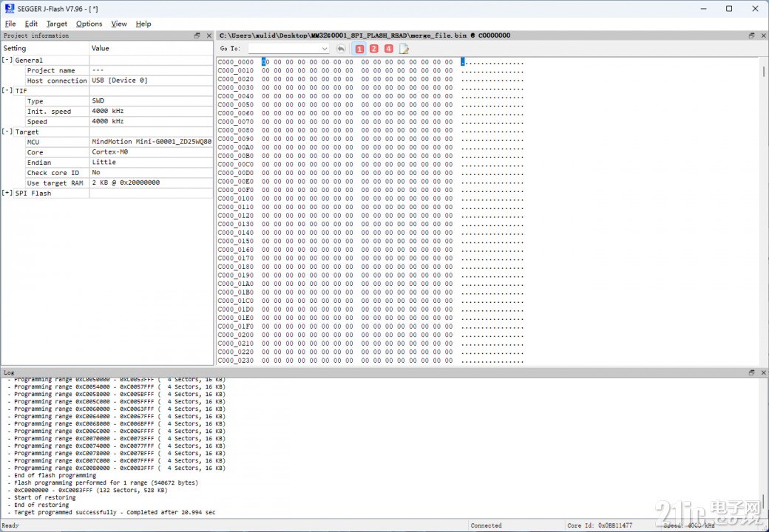Viewport: 769px width, 532px height.
Task: Click the Ready status bar text
Action: click(x=10, y=525)
